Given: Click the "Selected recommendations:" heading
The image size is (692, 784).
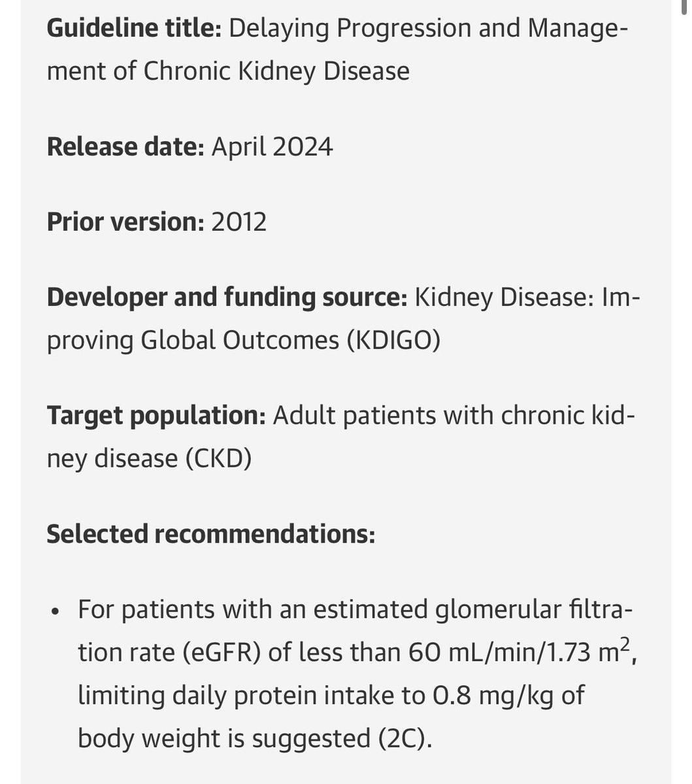Looking at the screenshot, I should [210, 534].
